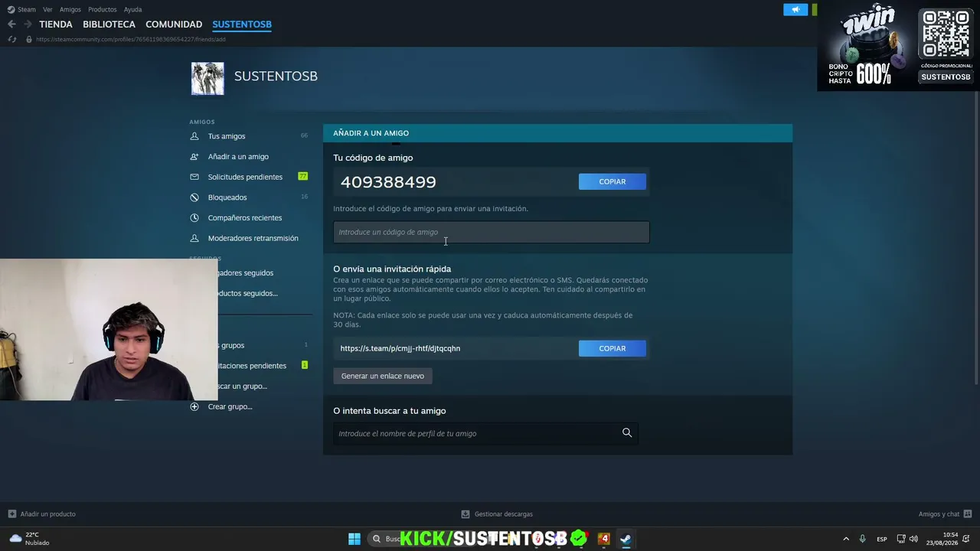Viewport: 980px width, 551px height.
Task: Click the magnifier in the profile search
Action: coord(627,433)
